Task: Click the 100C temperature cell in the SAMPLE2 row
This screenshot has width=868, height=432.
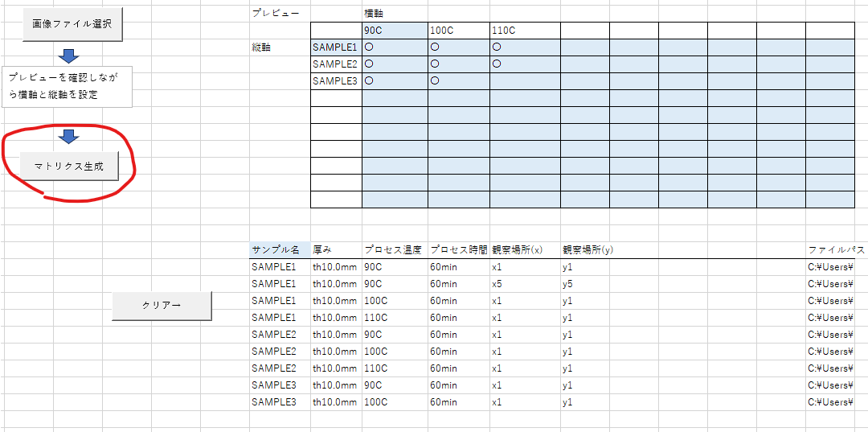Action: point(395,352)
